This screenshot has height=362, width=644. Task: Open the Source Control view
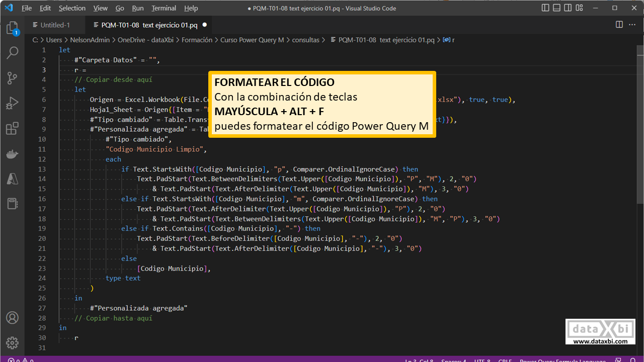pos(12,78)
